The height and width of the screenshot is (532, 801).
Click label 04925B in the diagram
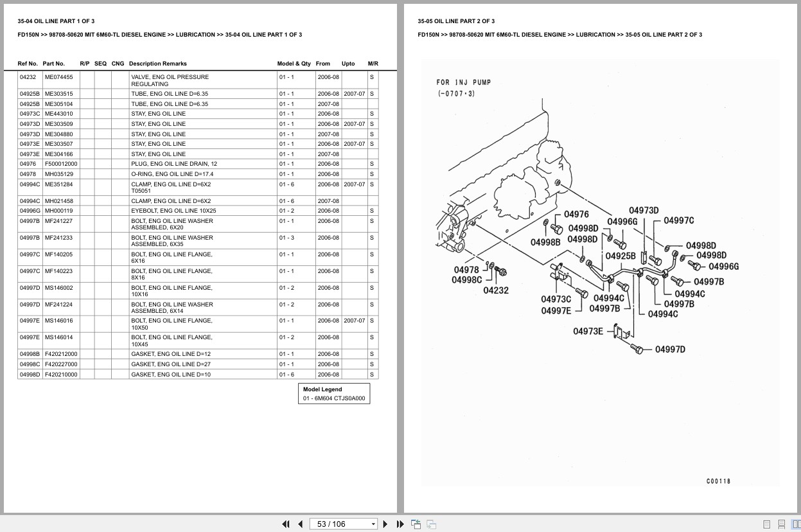(x=621, y=256)
